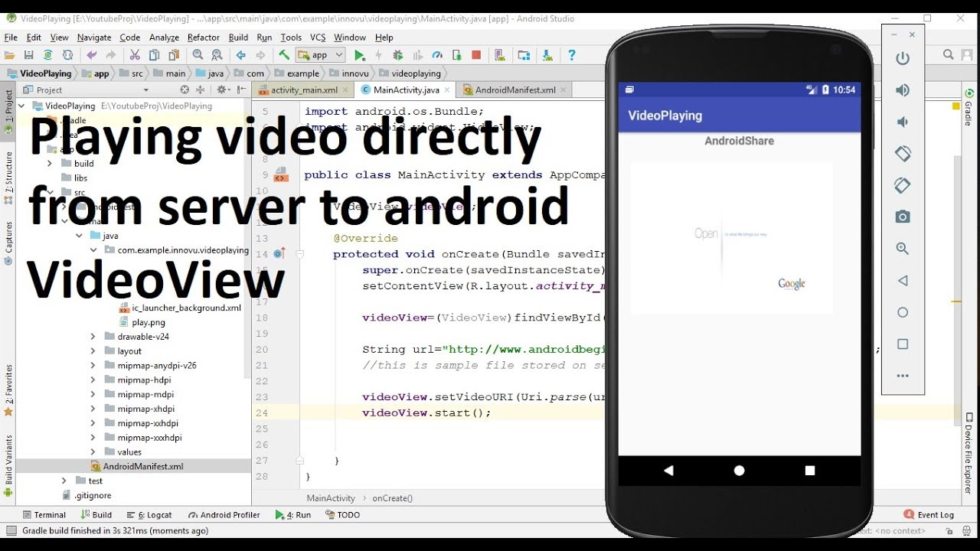Click the Find magnifier icon
Screen dimensions: 980x551
coord(198,55)
